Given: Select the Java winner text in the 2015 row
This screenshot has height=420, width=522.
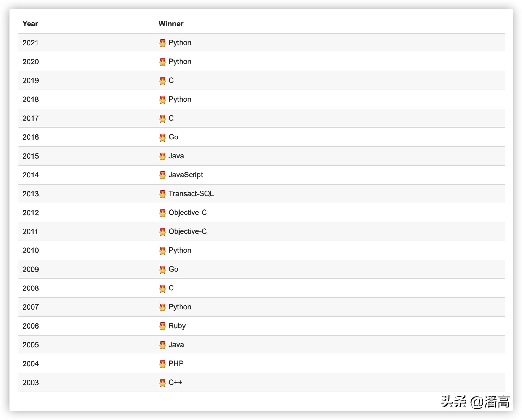Looking at the screenshot, I should pyautogui.click(x=176, y=156).
